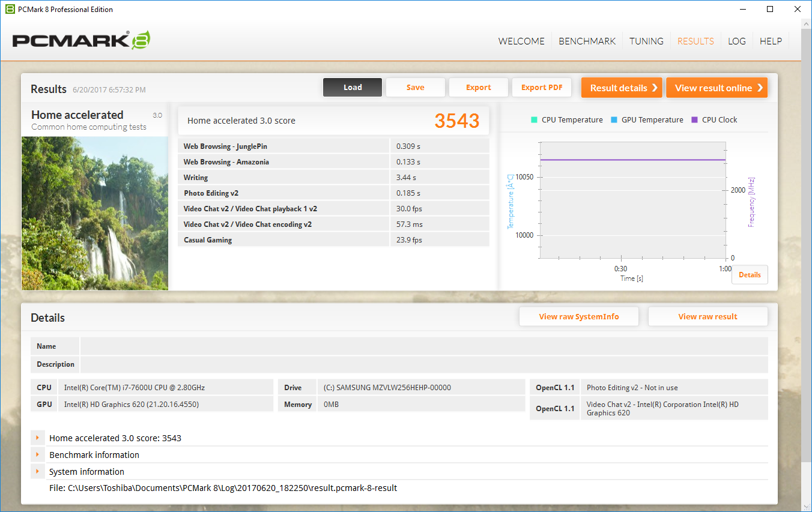Image resolution: width=812 pixels, height=512 pixels.
Task: Click the Description input field
Action: click(x=424, y=364)
